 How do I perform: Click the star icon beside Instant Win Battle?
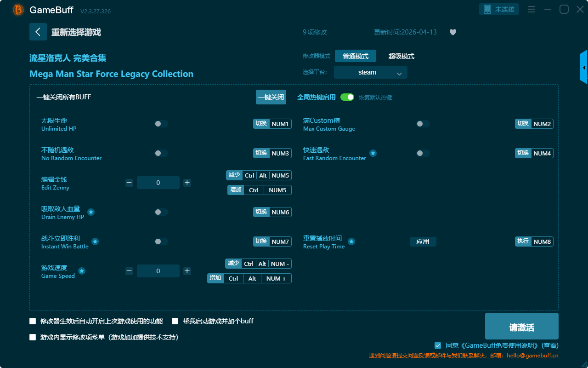[95, 241]
